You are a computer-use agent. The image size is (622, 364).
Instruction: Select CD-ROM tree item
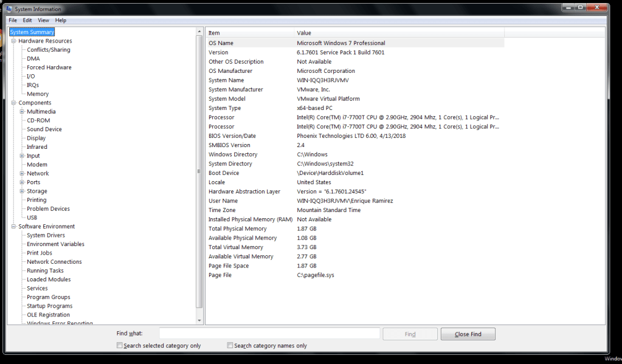point(38,120)
